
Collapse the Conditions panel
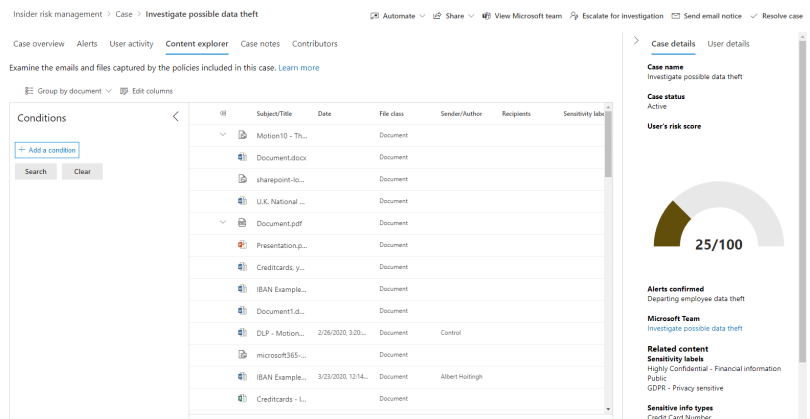click(x=176, y=117)
